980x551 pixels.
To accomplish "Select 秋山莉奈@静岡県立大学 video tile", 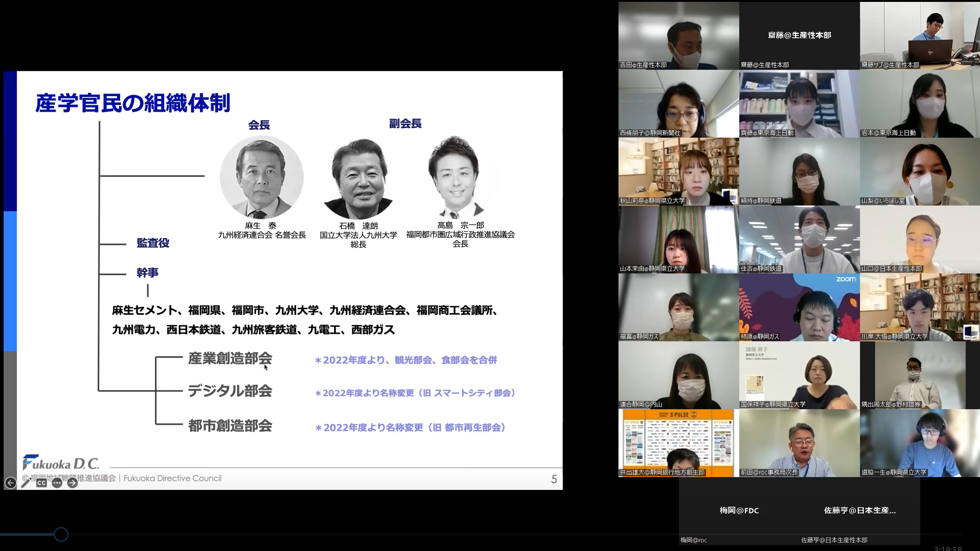I will [x=678, y=172].
